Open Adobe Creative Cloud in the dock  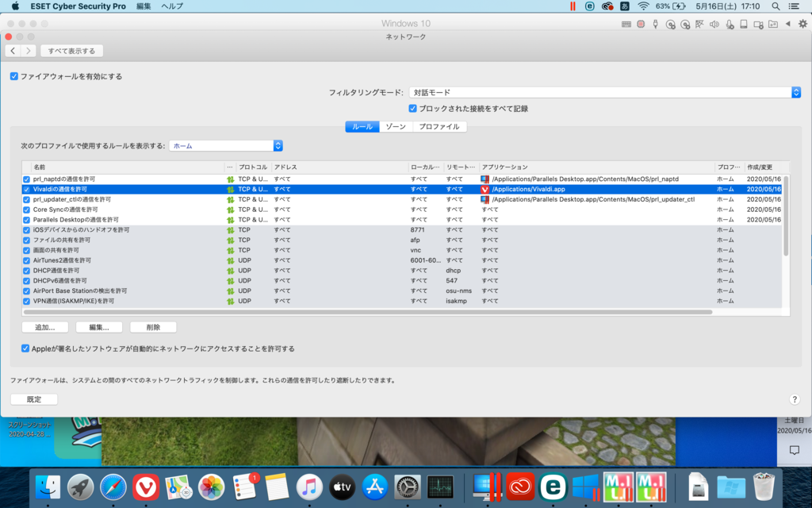point(519,486)
